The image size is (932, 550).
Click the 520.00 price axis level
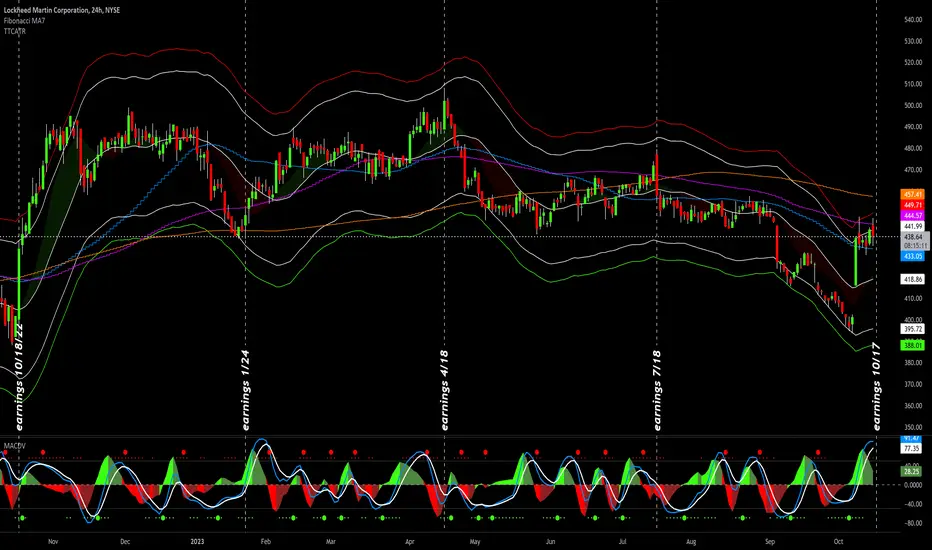pyautogui.click(x=913, y=62)
